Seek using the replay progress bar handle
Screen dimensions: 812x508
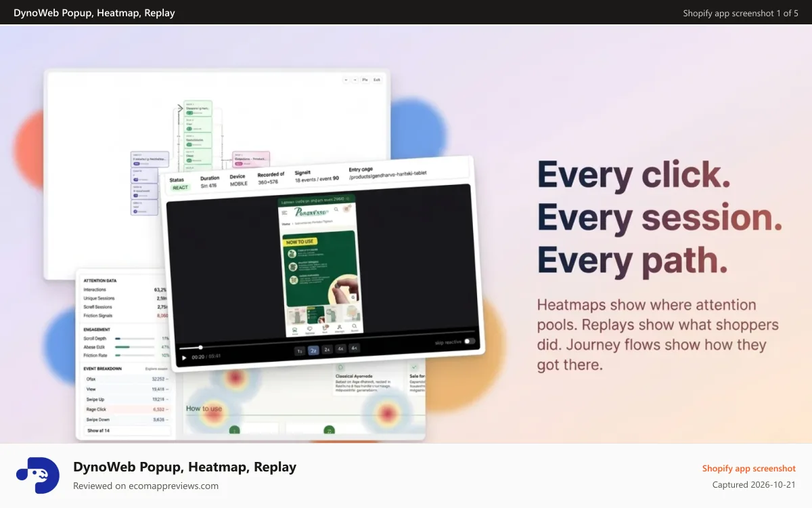click(200, 347)
